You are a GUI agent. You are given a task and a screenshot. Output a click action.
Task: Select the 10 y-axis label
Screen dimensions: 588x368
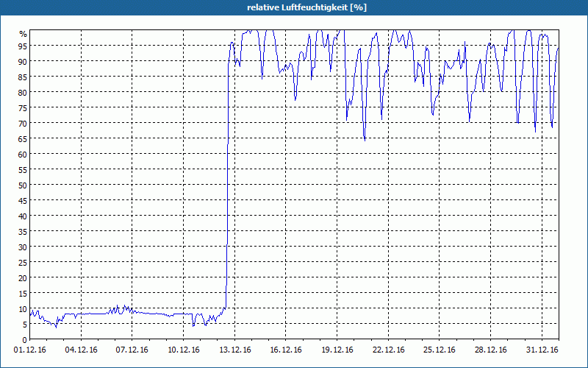tap(23, 309)
